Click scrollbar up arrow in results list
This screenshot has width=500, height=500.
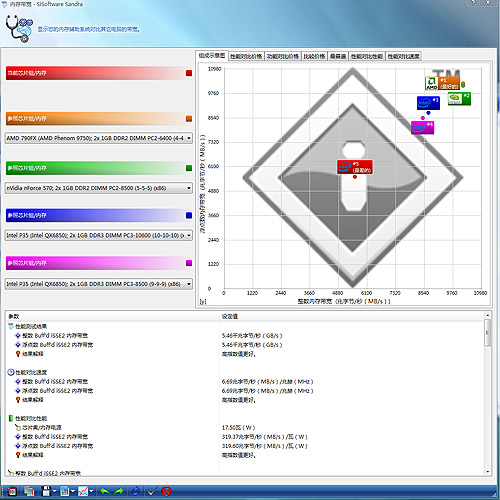coord(487,315)
